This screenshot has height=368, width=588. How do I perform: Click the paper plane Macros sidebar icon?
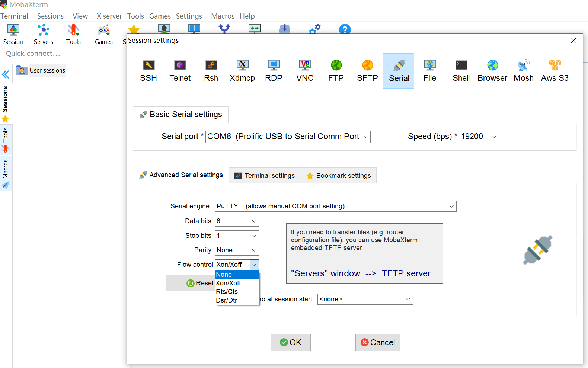(6, 185)
